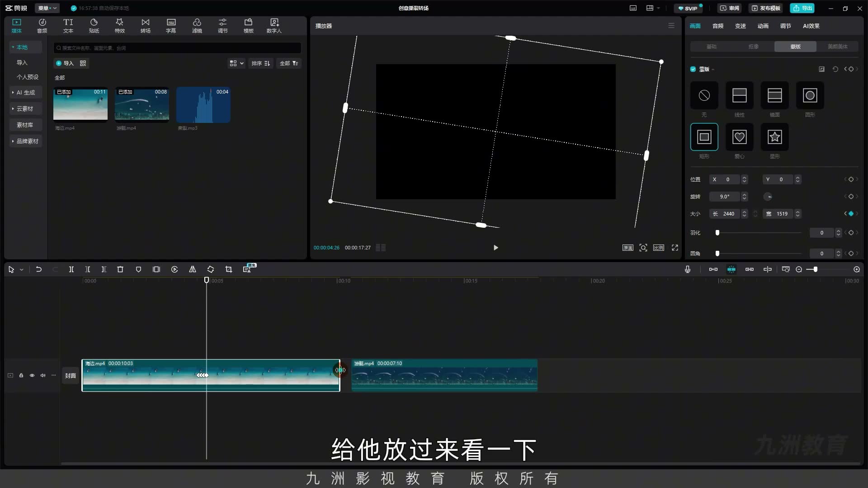The height and width of the screenshot is (488, 868).
Task: Reset the mask with the reset arrow icon
Action: (835, 69)
